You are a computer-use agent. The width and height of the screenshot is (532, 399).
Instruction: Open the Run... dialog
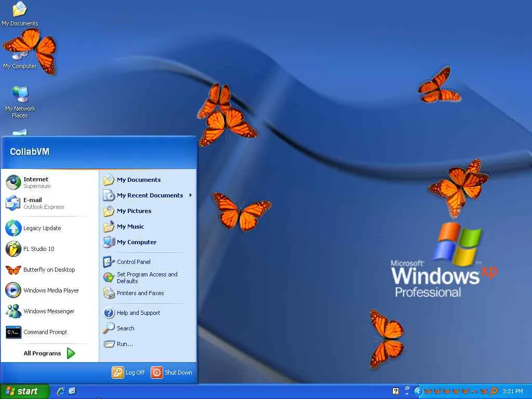(x=148, y=344)
